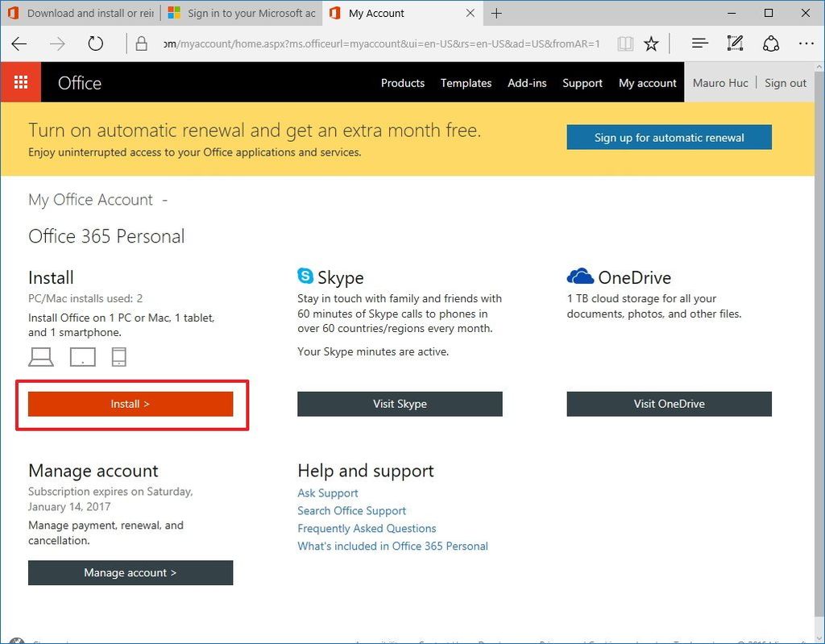Image resolution: width=825 pixels, height=644 pixels.
Task: Click the Skype logo icon
Action: (305, 276)
